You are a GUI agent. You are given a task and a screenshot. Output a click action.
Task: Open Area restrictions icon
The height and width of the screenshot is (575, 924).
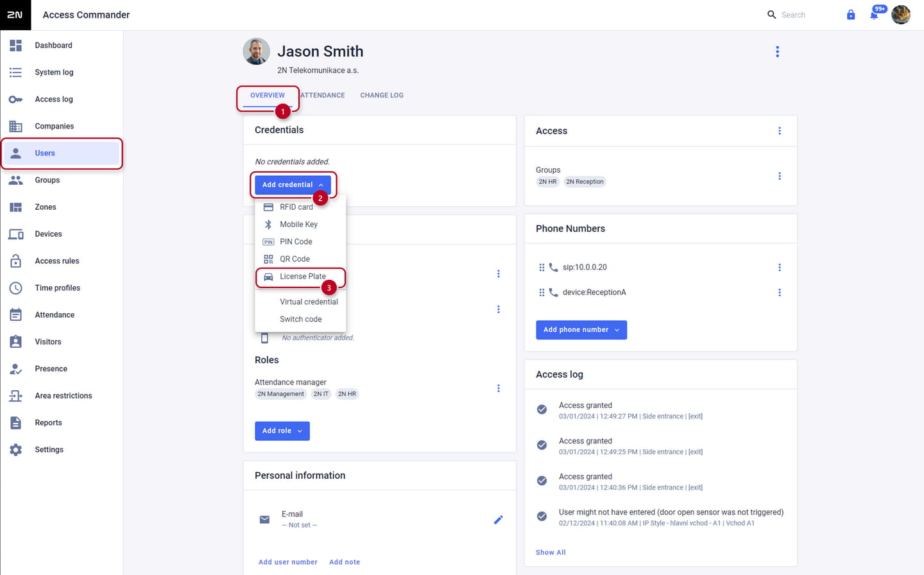click(x=15, y=396)
